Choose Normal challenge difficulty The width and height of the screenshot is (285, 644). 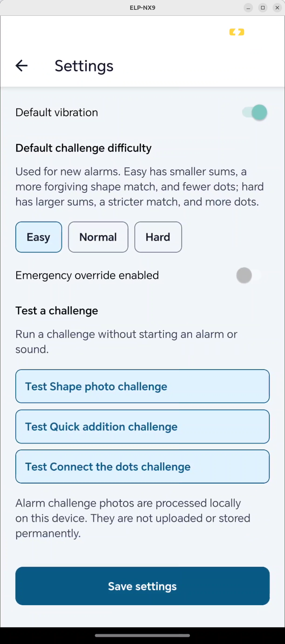(x=98, y=237)
